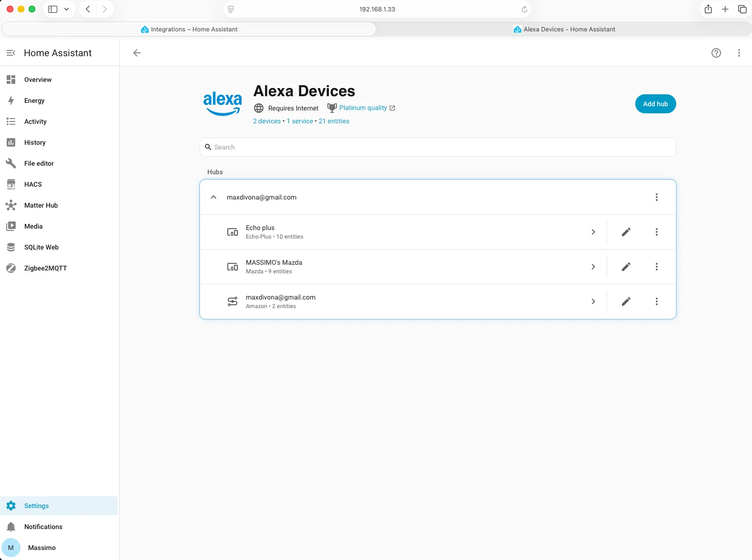Open History in sidebar
The height and width of the screenshot is (560, 752).
coord(59,142)
